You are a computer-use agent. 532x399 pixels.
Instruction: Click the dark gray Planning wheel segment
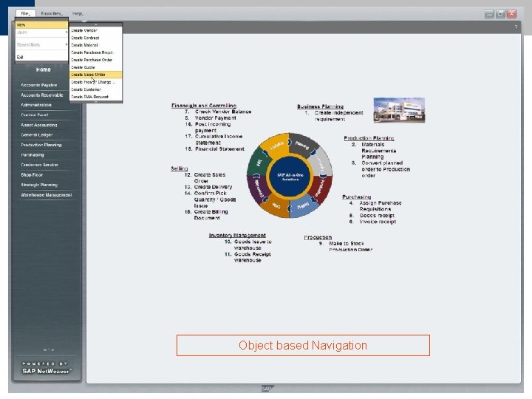point(303,146)
